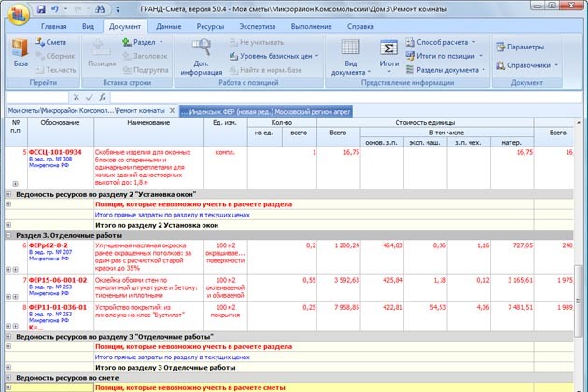The height and width of the screenshot is (392, 588).
Task: Click the Не учитывать ribbon item
Action: click(x=257, y=42)
